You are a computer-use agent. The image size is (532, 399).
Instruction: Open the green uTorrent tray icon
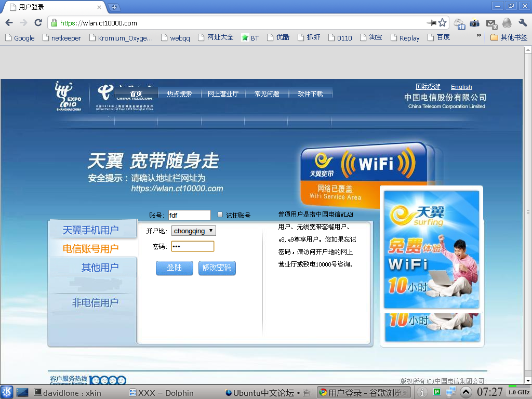437,392
